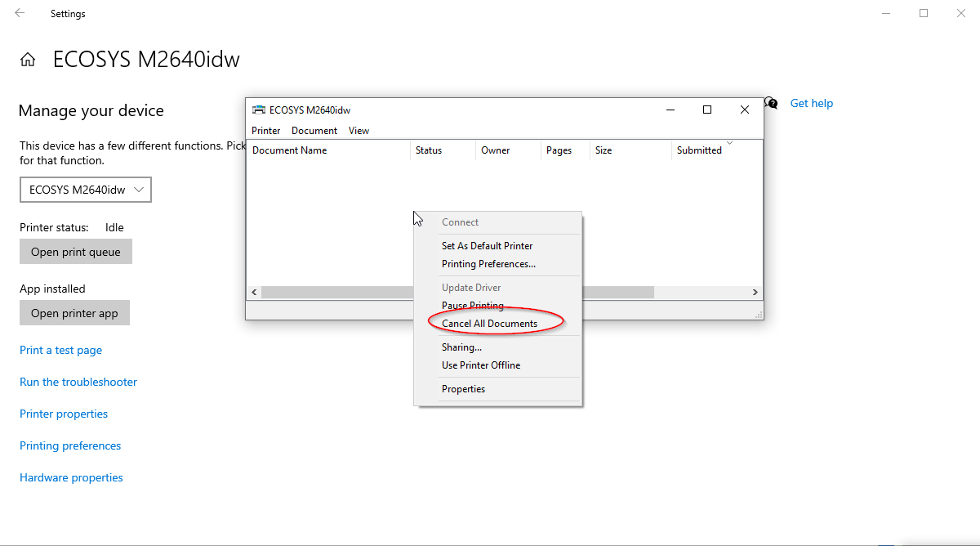Open the ECOSYS M2640idw function dropdown
Viewport: 980px width, 546px height.
coord(86,190)
